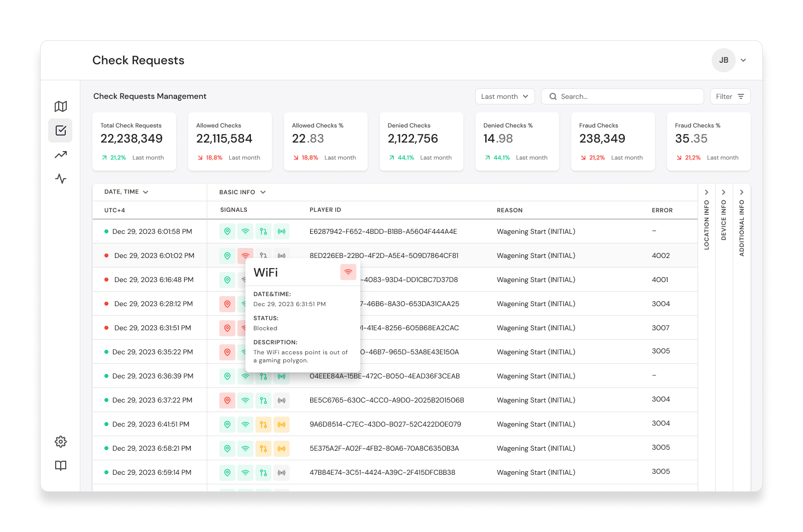Select the Check Requests sidebar icon
The width and height of the screenshot is (803, 532).
tap(61, 130)
